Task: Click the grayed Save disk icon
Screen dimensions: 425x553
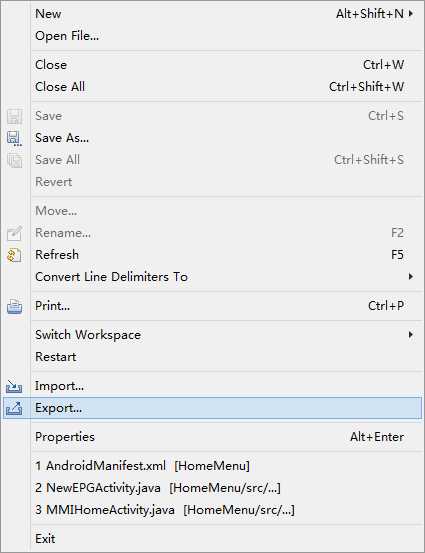Action: 14,116
